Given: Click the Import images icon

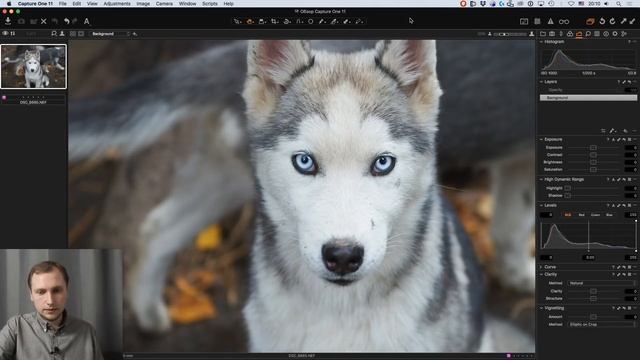Looking at the screenshot, I should pos(8,21).
